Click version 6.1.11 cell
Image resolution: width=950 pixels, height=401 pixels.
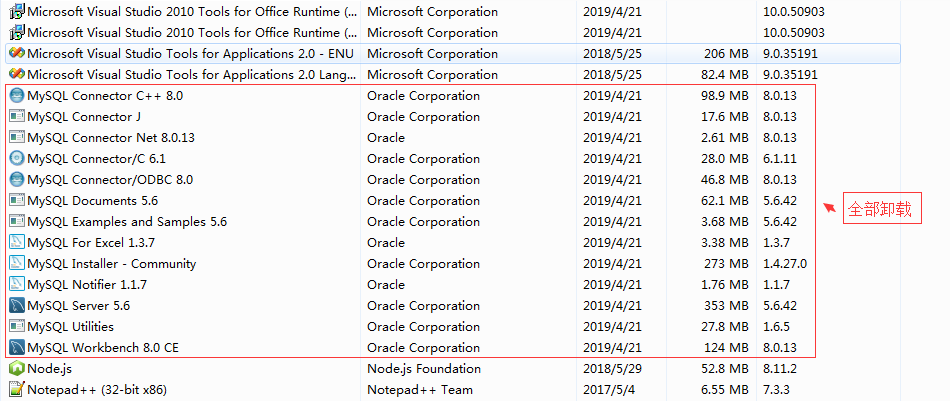(x=780, y=159)
